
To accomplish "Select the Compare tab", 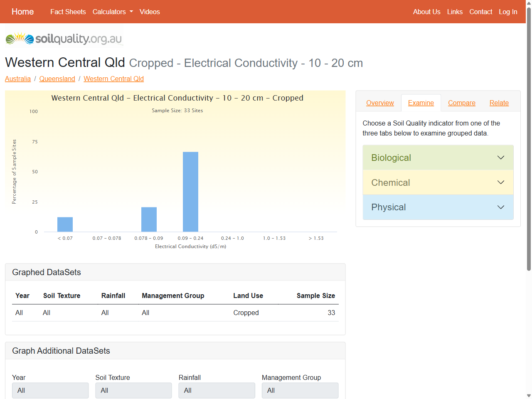I will [x=461, y=103].
